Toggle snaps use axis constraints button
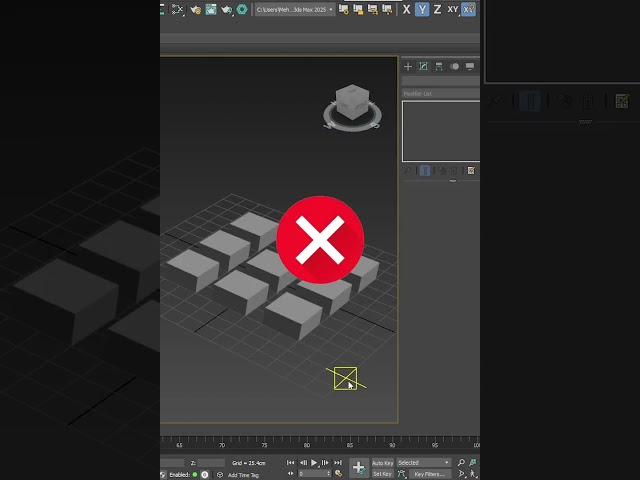640x480 pixels. click(x=469, y=9)
